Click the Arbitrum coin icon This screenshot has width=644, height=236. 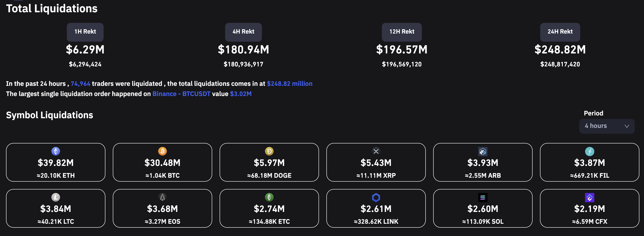pos(483,151)
